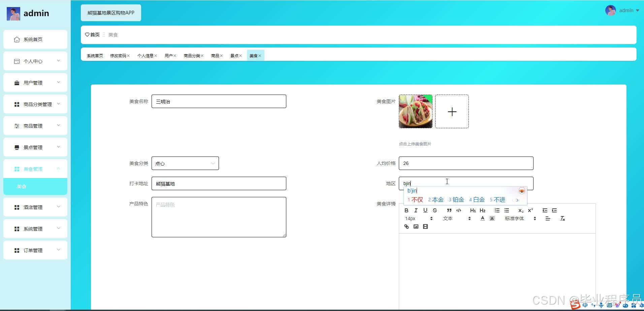Open the text background color picker
Viewport: 644px width, 311px height.
click(492, 218)
